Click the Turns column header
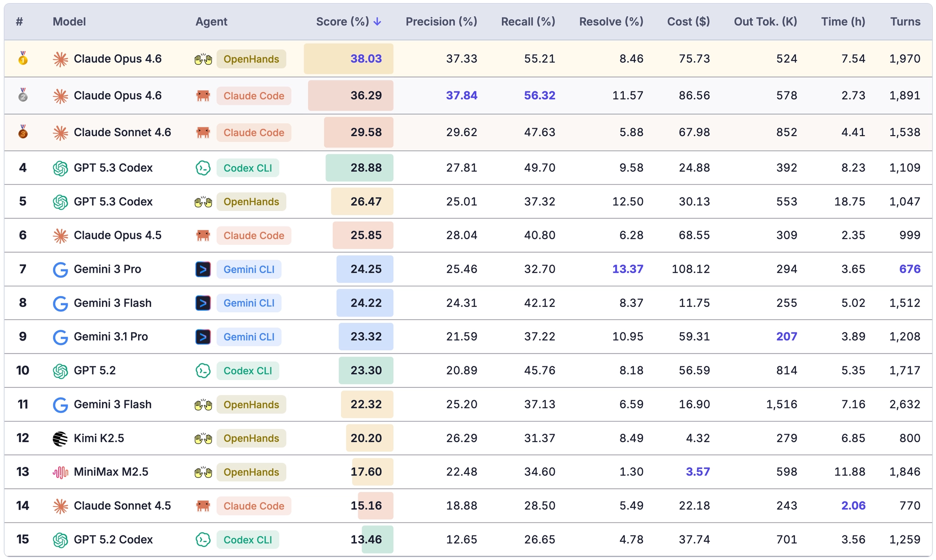 click(905, 22)
